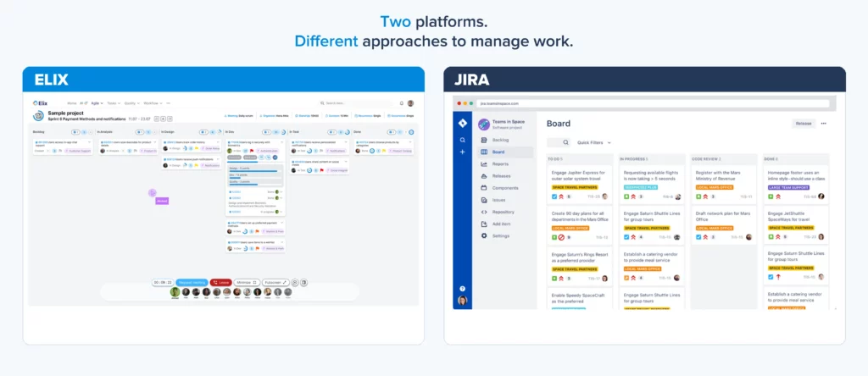Toggle the switch in the In Analysis column header

tap(140, 132)
